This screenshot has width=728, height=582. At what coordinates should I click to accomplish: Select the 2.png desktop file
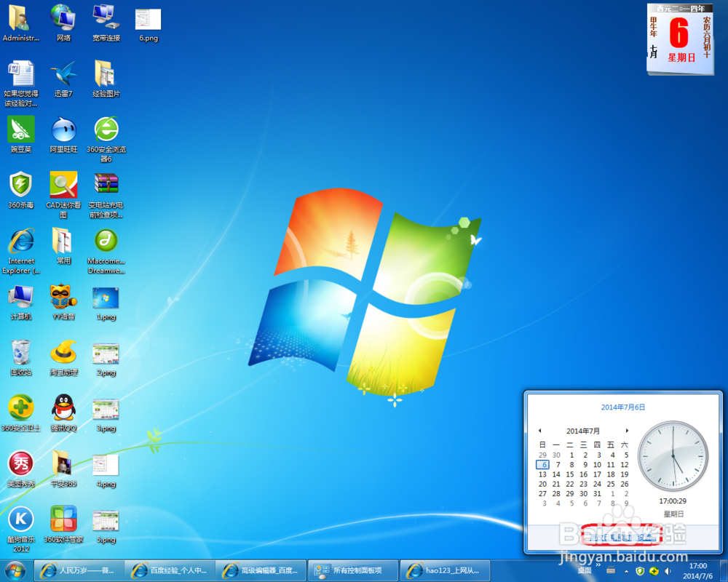(x=106, y=359)
